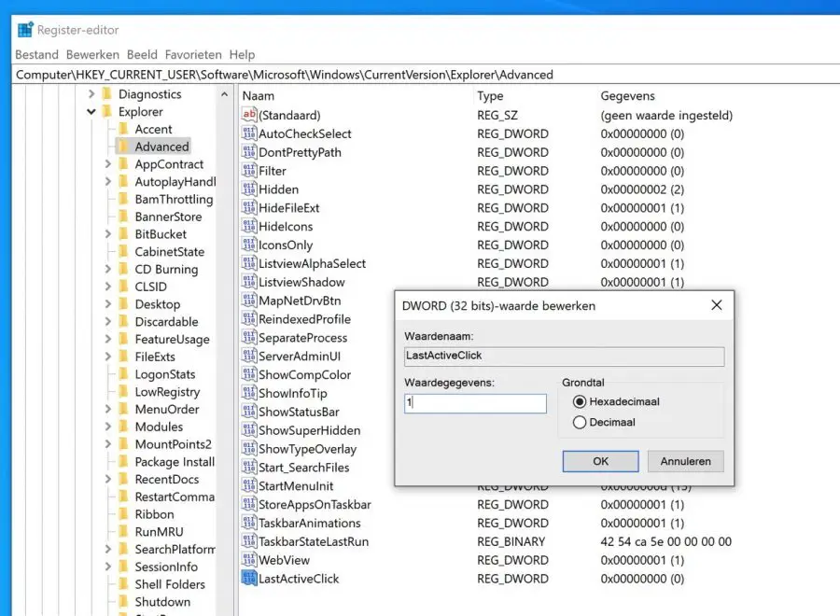This screenshot has width=840, height=616.
Task: Click the Start_SearchFiles value icon
Action: coord(249,467)
